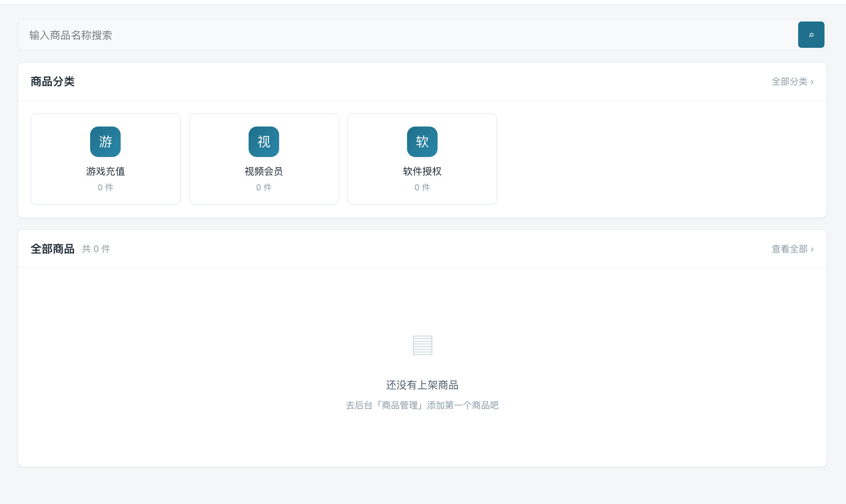Click the empty list placeholder icon
Image resolution: width=846 pixels, height=504 pixels.
422,345
